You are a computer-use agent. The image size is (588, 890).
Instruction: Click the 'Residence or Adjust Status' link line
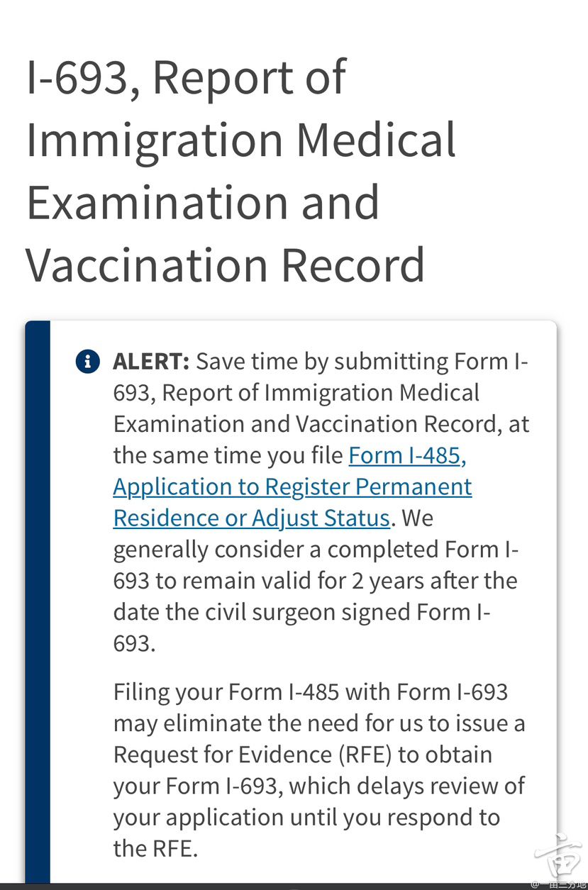click(x=252, y=518)
